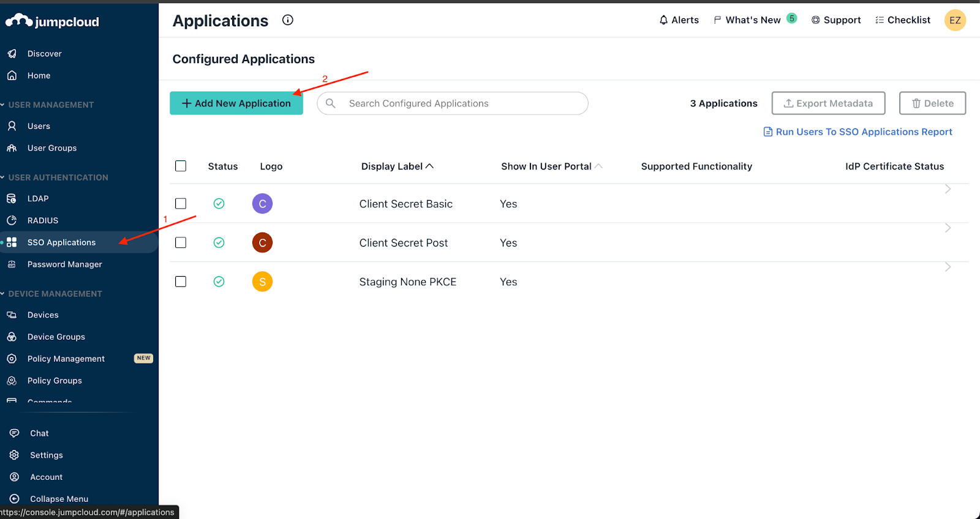Open Client Secret Post row chevron
Screen dimensions: 980x519
(x=948, y=228)
